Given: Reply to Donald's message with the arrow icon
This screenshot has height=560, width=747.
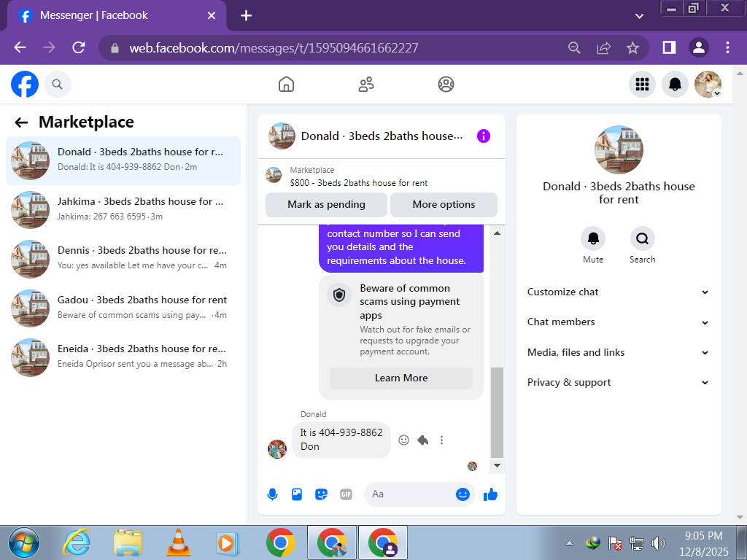Looking at the screenshot, I should pyautogui.click(x=423, y=440).
